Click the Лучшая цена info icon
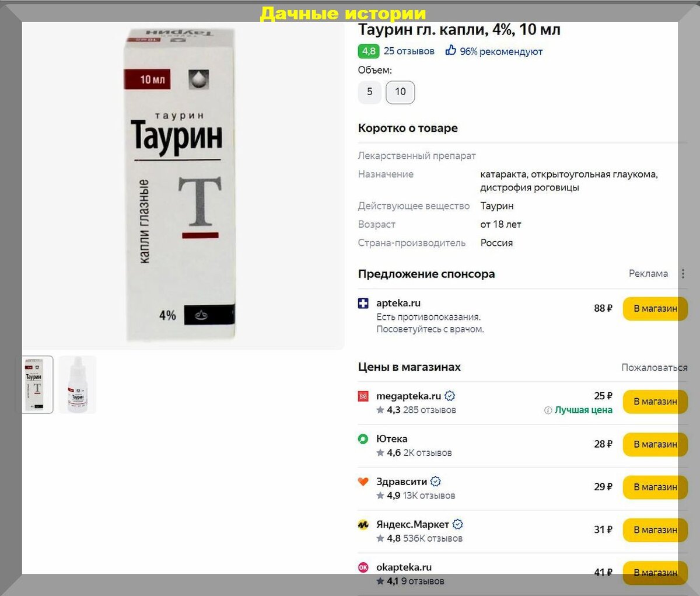Viewport: 700px width, 596px height. (548, 410)
